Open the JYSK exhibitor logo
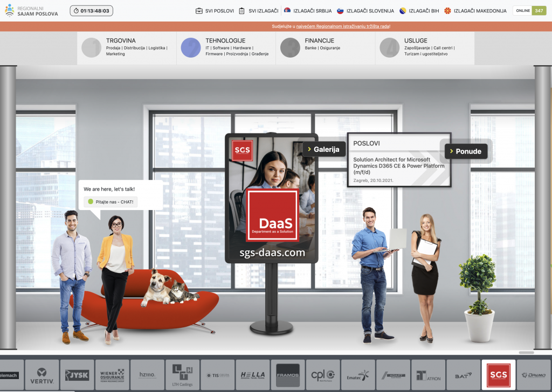The width and height of the screenshot is (552, 392). point(77,375)
